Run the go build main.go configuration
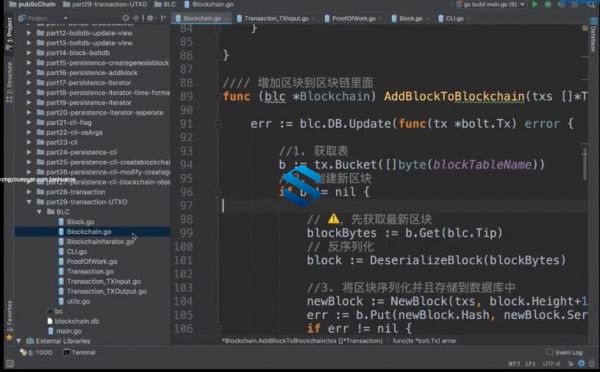The image size is (600, 372). click(535, 5)
